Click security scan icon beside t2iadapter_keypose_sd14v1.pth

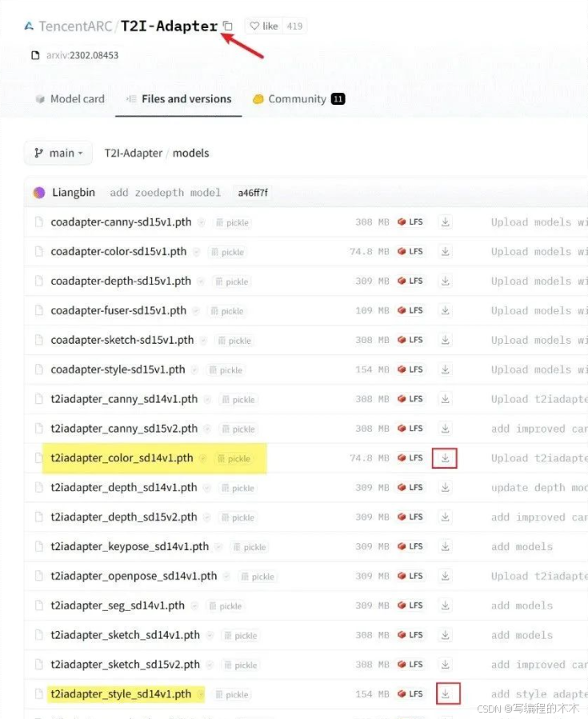[218, 547]
